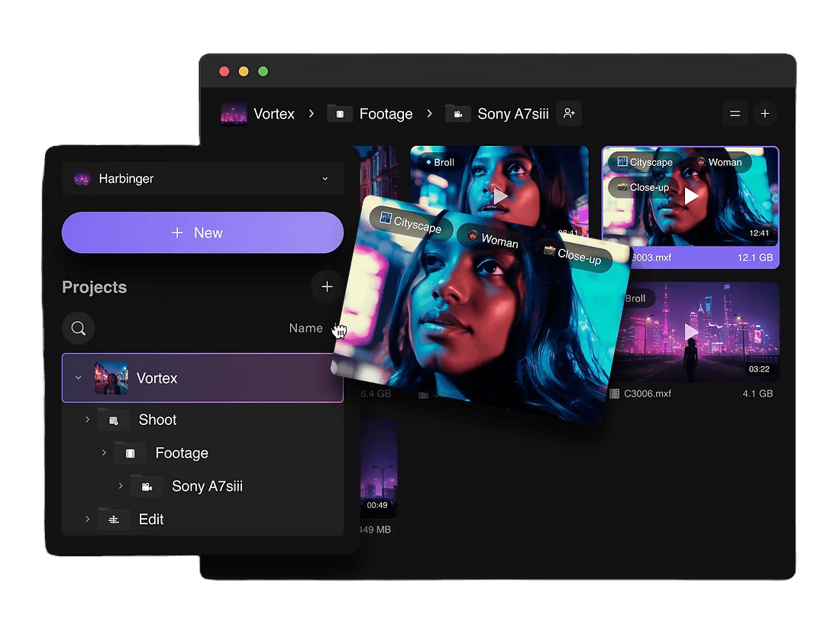Click the Vortex breadcrumb thumbnail icon
The height and width of the screenshot is (622, 840).
point(234,114)
